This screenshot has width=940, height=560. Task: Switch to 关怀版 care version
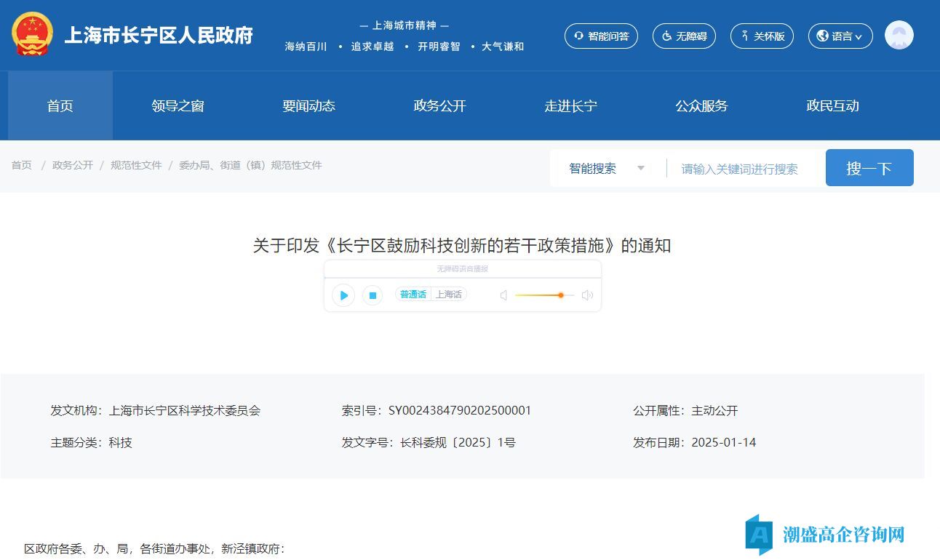[762, 36]
